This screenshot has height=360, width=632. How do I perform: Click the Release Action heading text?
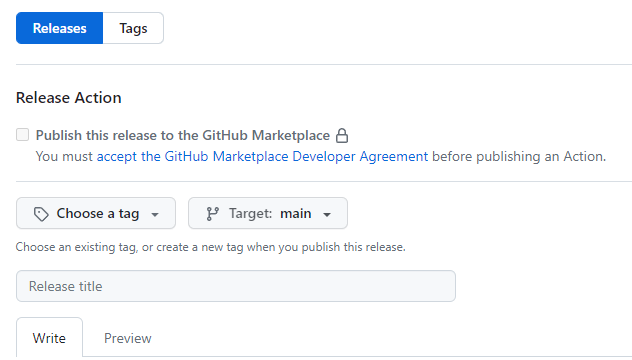[x=69, y=98]
